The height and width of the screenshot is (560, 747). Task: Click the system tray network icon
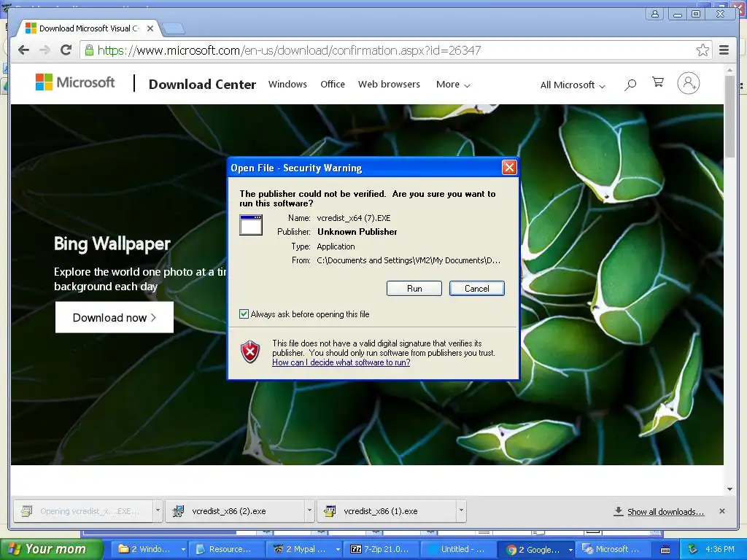tap(693, 549)
